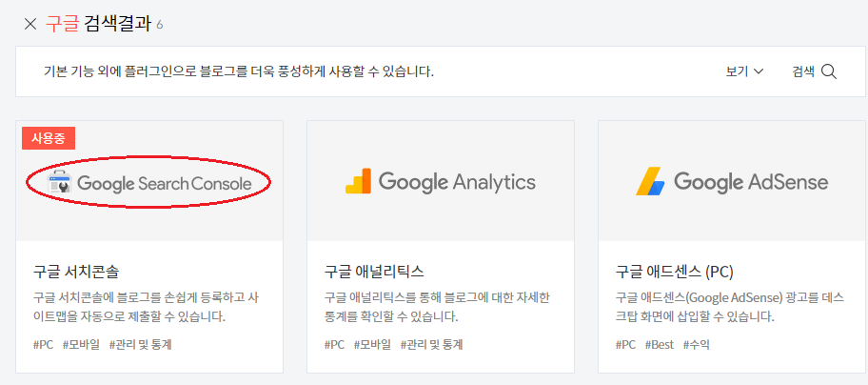The image size is (868, 385).
Task: Click #관리 및 통계 tag under 구글 애널리틱스
Action: coord(432,345)
